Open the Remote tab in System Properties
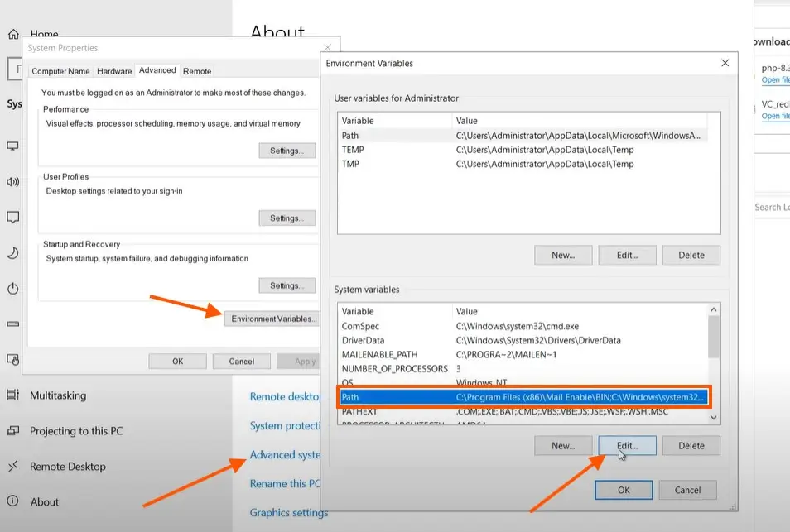The image size is (790, 532). [x=197, y=71]
